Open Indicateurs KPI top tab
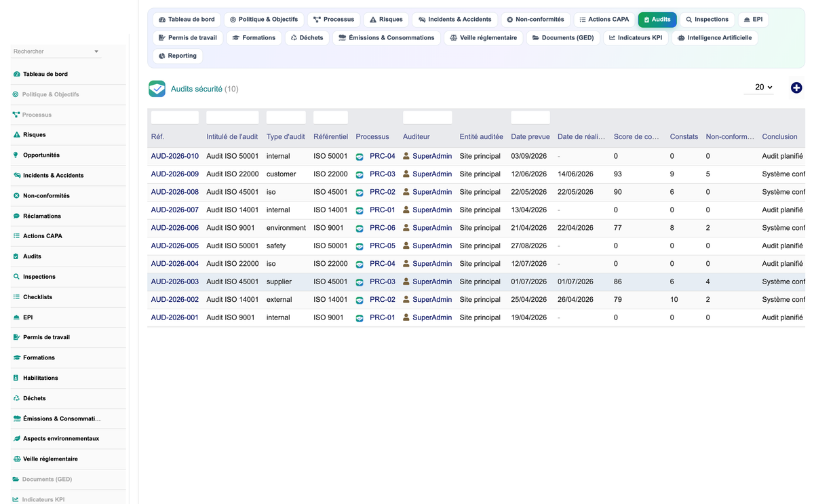814x504 pixels. 635,38
